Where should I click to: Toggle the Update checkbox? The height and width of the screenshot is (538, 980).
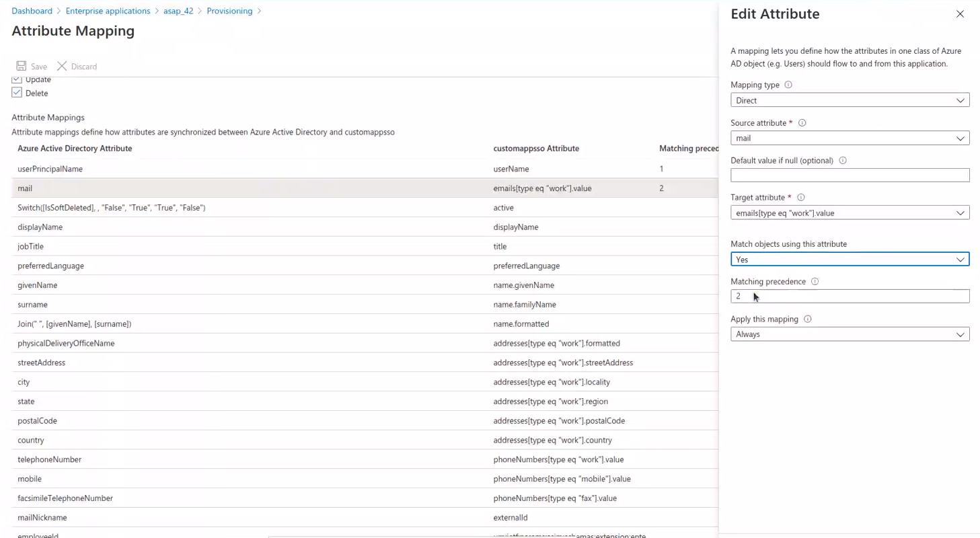(x=17, y=80)
